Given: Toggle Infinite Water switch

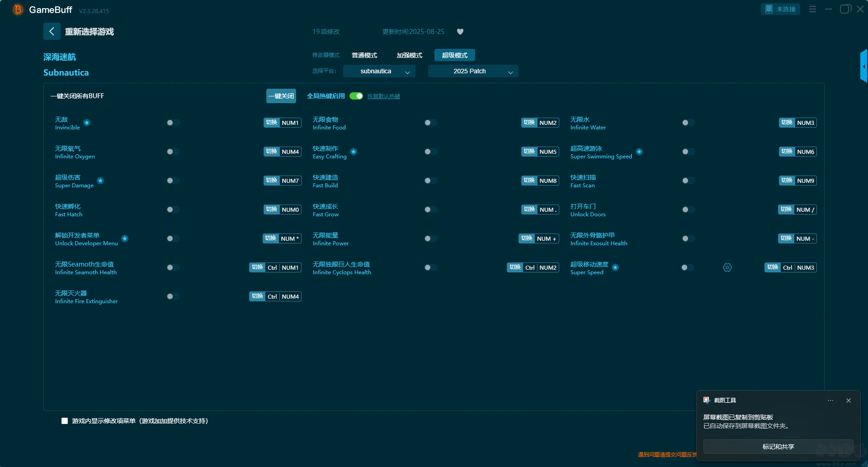Looking at the screenshot, I should tap(688, 123).
